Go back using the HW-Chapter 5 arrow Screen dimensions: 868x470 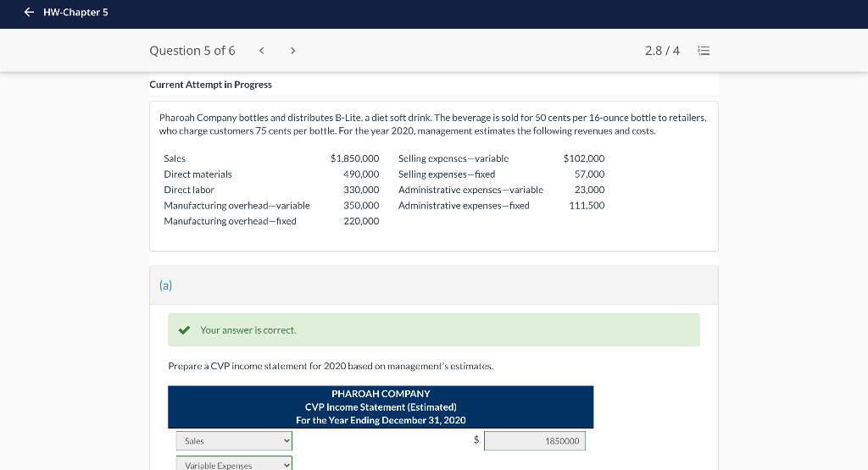[29, 12]
